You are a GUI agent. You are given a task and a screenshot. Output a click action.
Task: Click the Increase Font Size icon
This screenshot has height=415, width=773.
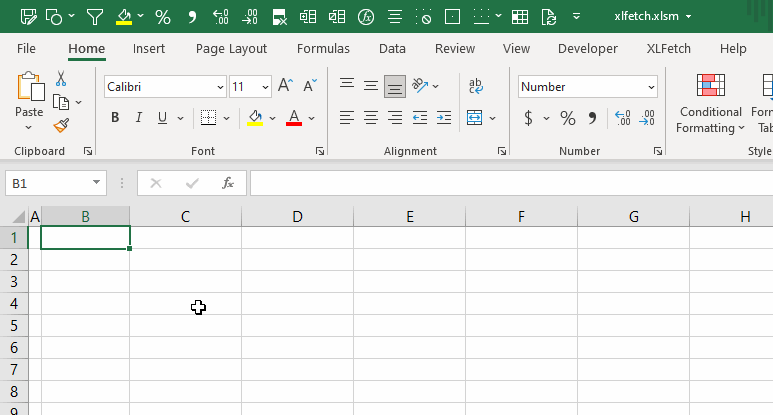(285, 87)
